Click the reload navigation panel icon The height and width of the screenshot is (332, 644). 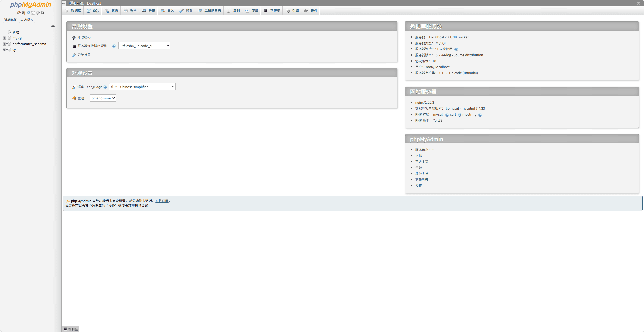click(42, 13)
